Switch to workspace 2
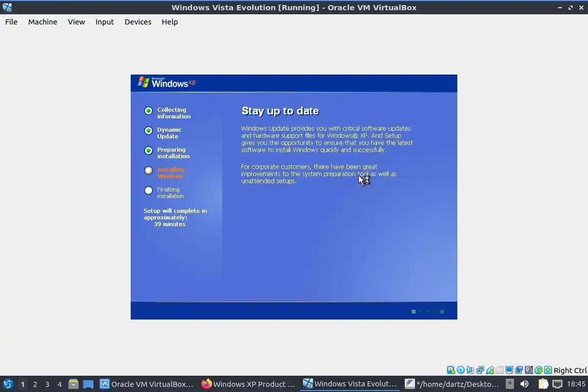This screenshot has width=588, height=392. pyautogui.click(x=35, y=384)
